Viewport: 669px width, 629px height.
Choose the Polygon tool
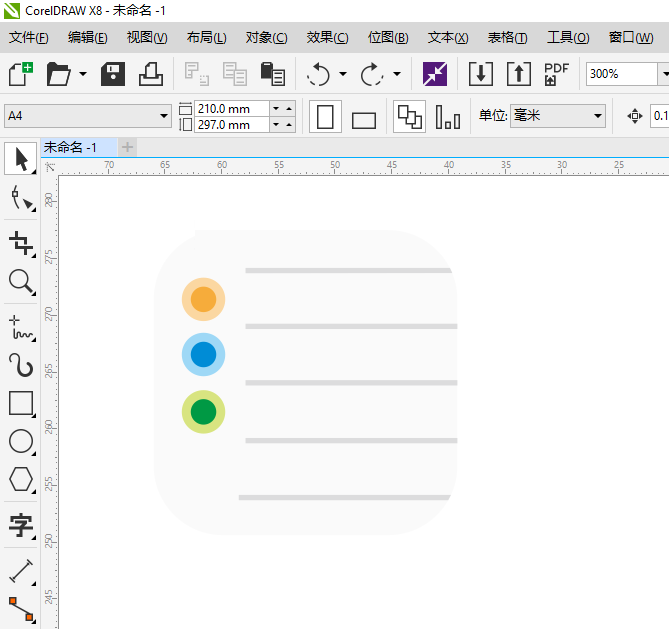tap(21, 480)
